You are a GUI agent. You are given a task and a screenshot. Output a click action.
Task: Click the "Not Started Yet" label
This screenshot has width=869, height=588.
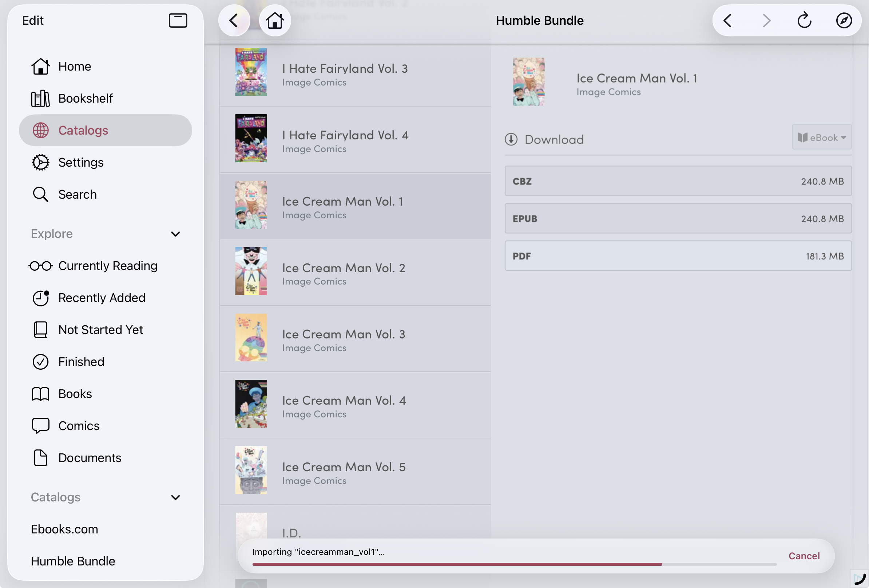click(x=100, y=330)
